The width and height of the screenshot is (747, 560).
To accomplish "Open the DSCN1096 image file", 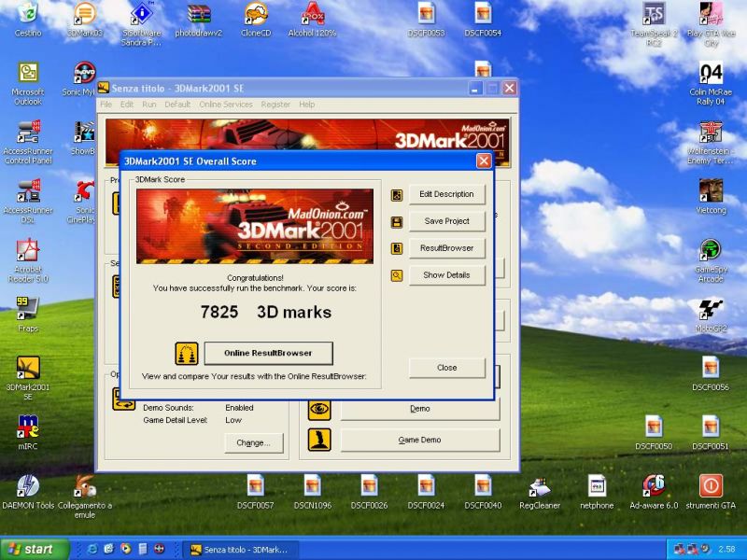I will click(x=312, y=493).
